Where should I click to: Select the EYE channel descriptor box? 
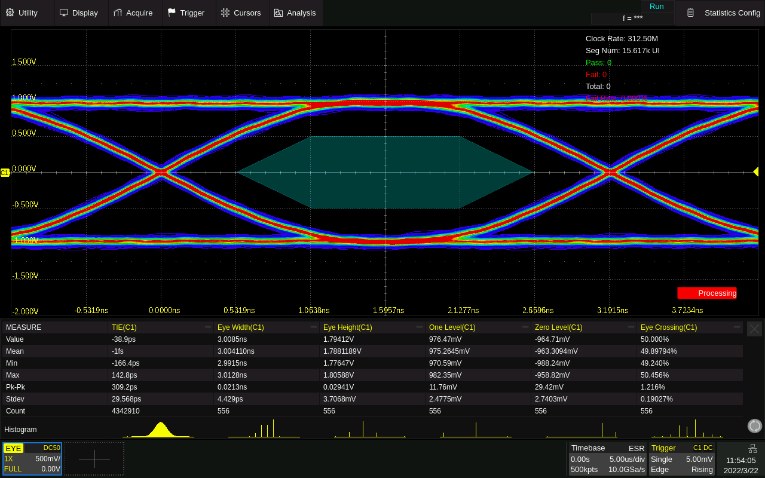tap(32, 458)
